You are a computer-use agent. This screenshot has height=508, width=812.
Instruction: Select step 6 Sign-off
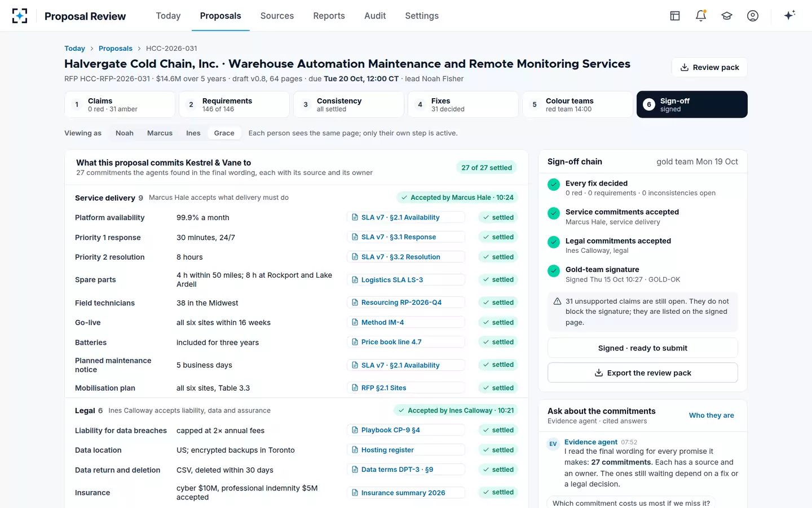692,104
